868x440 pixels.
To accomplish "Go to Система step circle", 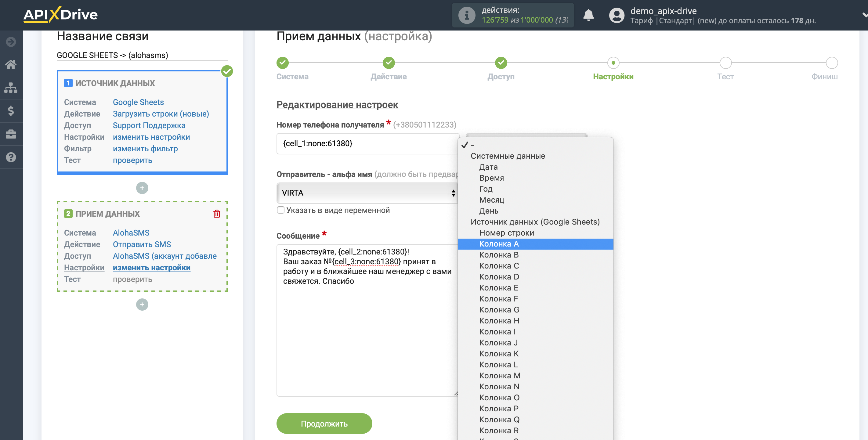I will (282, 63).
